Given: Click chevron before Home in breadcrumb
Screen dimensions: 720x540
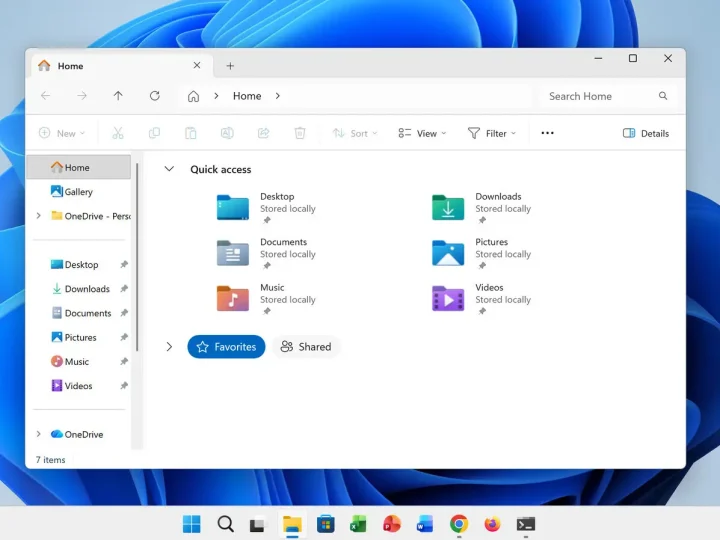Looking at the screenshot, I should pyautogui.click(x=216, y=96).
